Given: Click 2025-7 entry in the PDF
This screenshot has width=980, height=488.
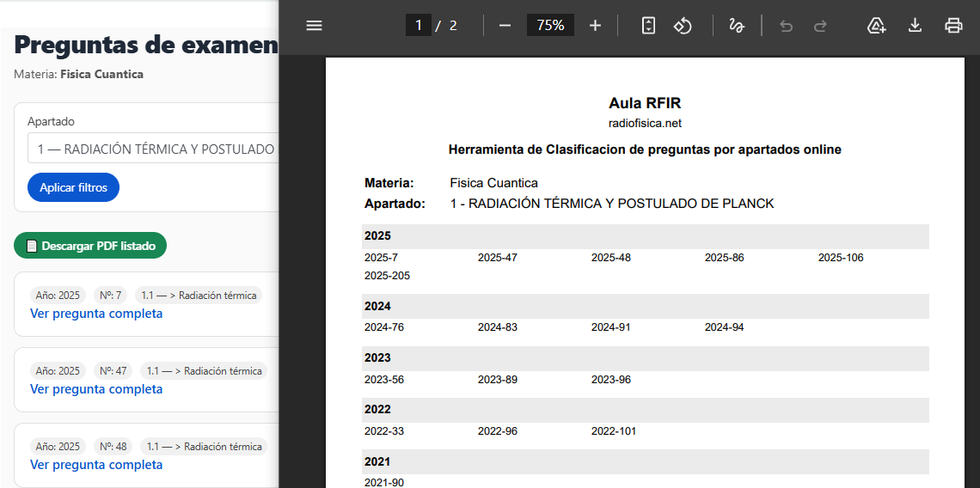Looking at the screenshot, I should point(381,258).
